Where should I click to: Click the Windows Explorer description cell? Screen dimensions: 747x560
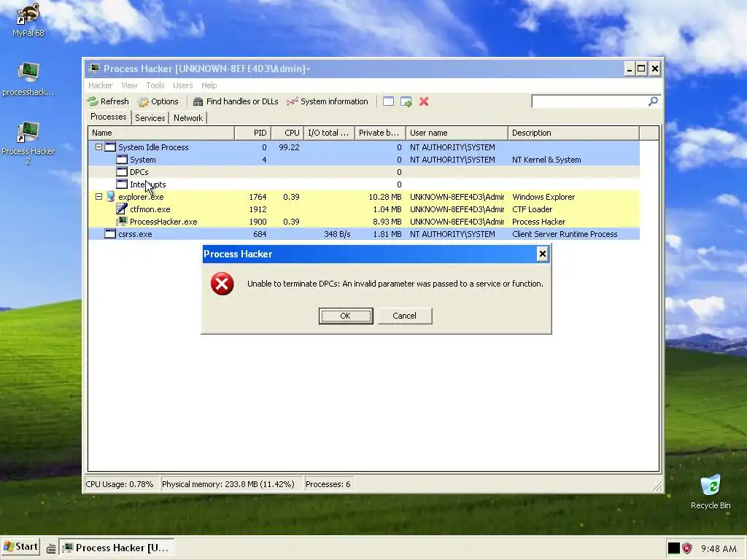pyautogui.click(x=543, y=197)
